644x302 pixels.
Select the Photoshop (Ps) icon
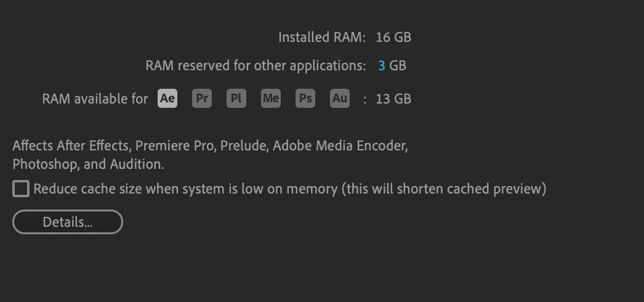pyautogui.click(x=305, y=99)
